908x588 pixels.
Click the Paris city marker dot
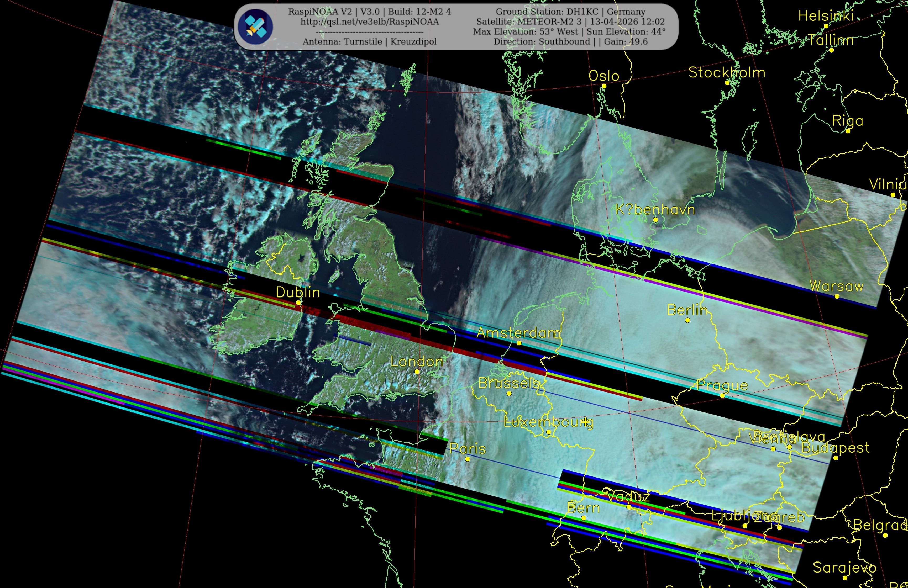(x=468, y=459)
